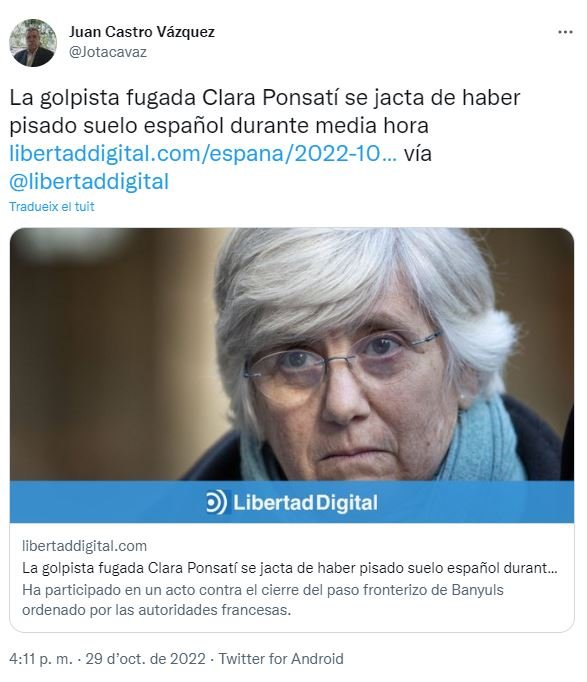Follow the libertaddigital.com/espana/2022-10… link
The height and width of the screenshot is (682, 587).
pos(203,154)
